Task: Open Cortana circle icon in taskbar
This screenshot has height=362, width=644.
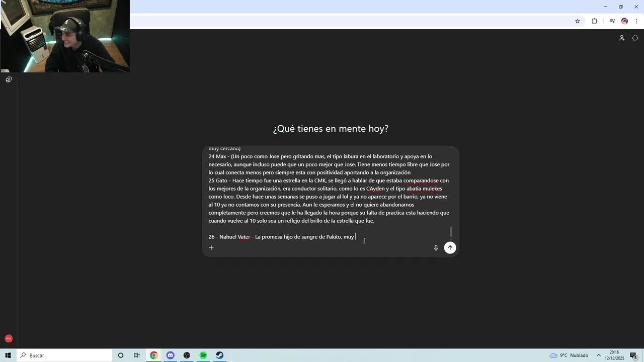Action: click(x=121, y=355)
